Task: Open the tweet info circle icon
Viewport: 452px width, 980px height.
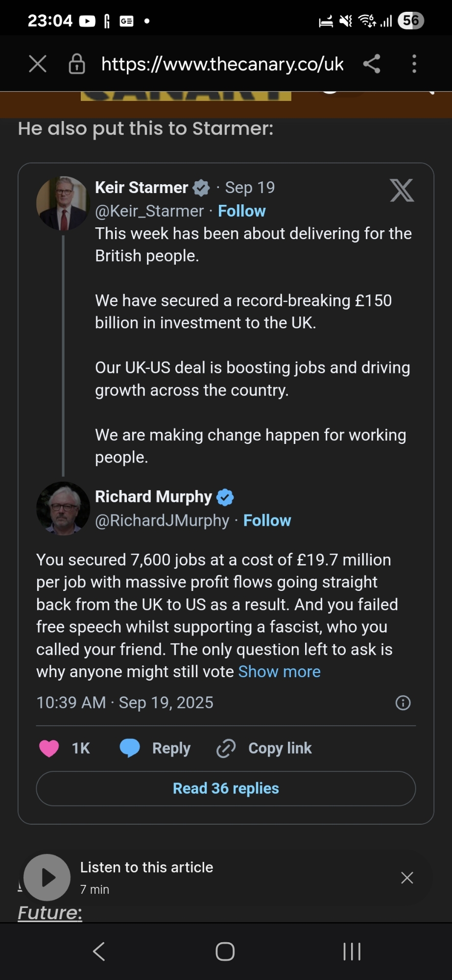Action: 403,703
